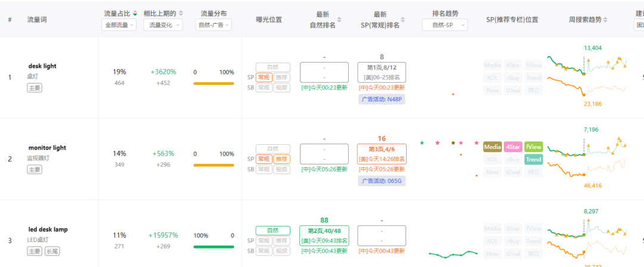Click desk light traffic distribution bar

213,83
